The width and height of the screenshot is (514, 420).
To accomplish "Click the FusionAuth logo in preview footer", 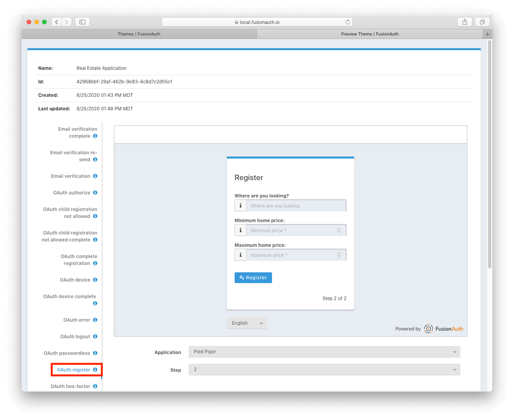I will tap(443, 328).
